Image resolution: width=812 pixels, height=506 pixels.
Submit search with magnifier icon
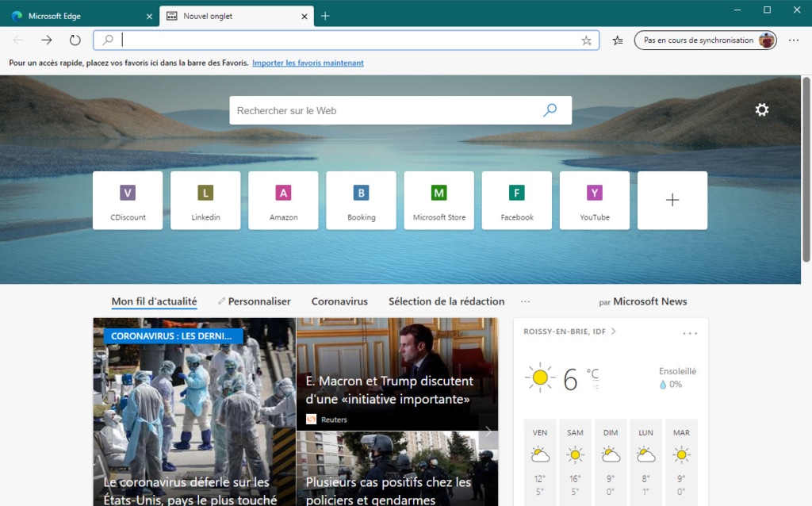[550, 109]
